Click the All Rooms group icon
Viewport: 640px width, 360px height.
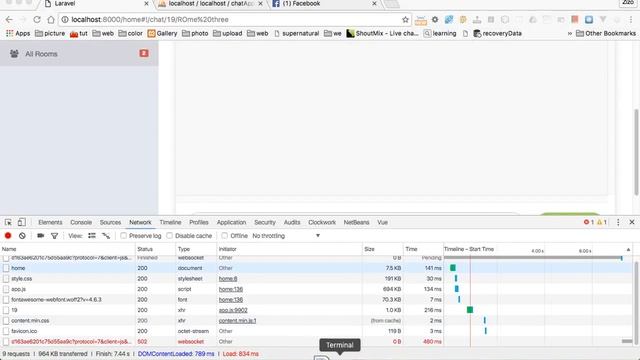click(14, 54)
